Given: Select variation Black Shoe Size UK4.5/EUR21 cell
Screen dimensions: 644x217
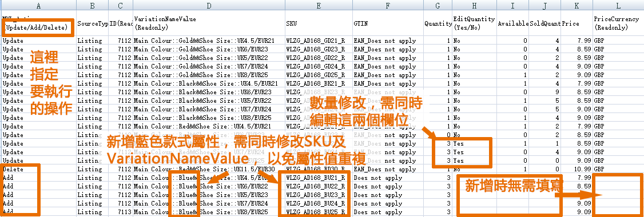Looking at the screenshot, I should (x=209, y=84).
